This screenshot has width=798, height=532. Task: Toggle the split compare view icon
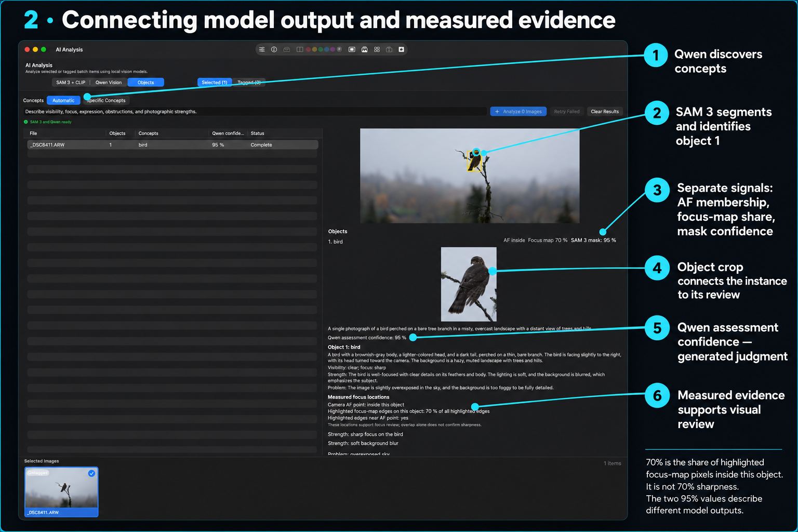pos(300,49)
